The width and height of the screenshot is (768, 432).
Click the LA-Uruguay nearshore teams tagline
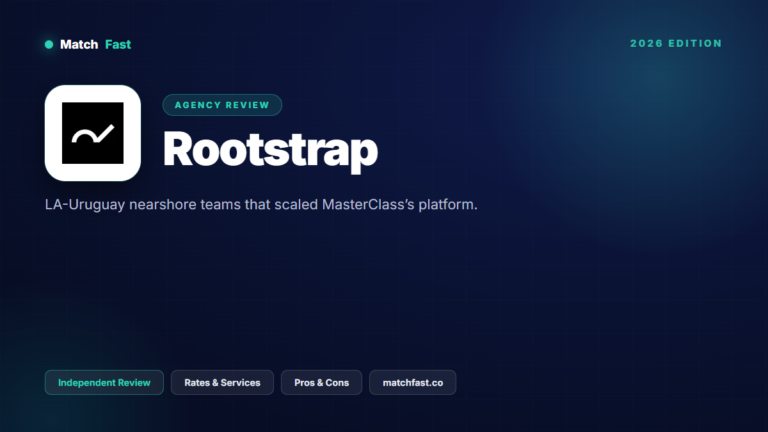click(x=261, y=204)
